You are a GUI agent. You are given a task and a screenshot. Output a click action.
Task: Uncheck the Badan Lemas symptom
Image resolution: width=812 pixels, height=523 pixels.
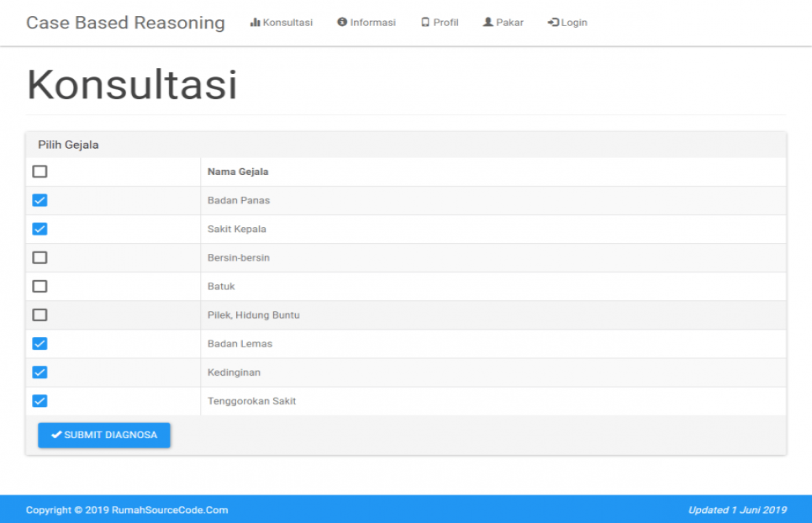tap(40, 343)
